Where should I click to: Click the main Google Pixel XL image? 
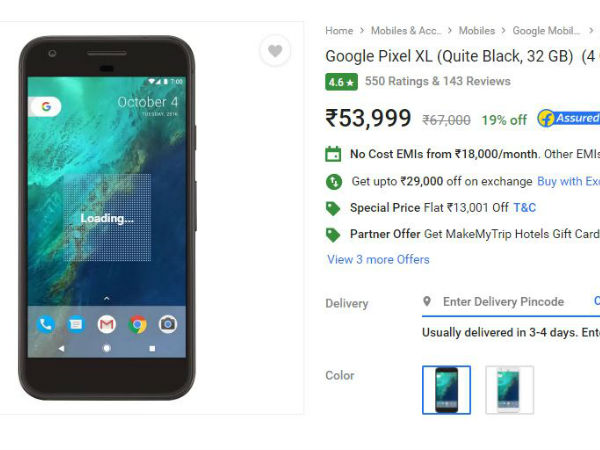coord(107,218)
